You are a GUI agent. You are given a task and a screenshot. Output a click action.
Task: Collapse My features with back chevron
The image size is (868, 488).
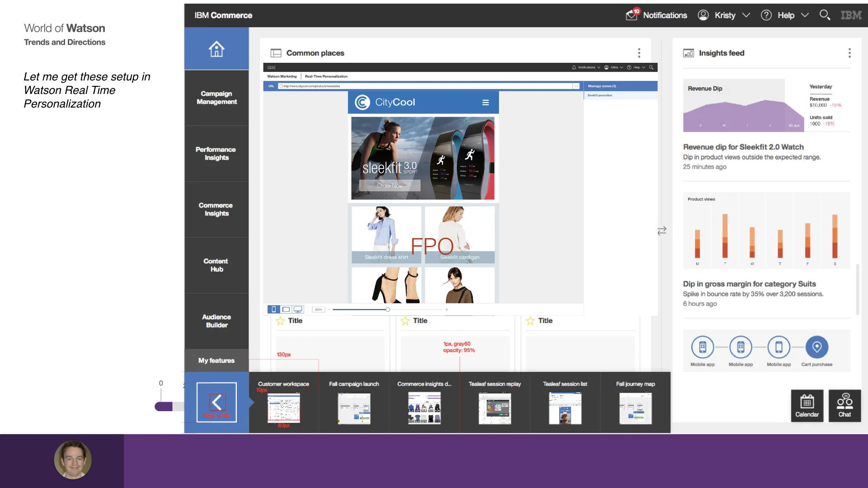[x=217, y=402]
